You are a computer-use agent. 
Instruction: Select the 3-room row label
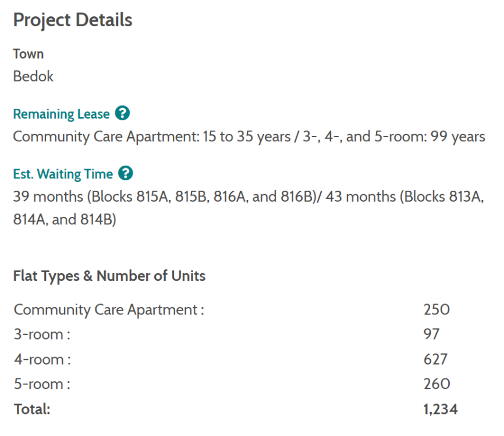click(41, 335)
